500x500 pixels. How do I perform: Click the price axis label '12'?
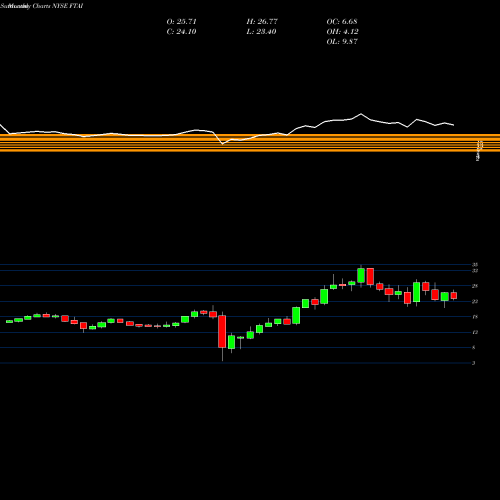(x=475, y=332)
